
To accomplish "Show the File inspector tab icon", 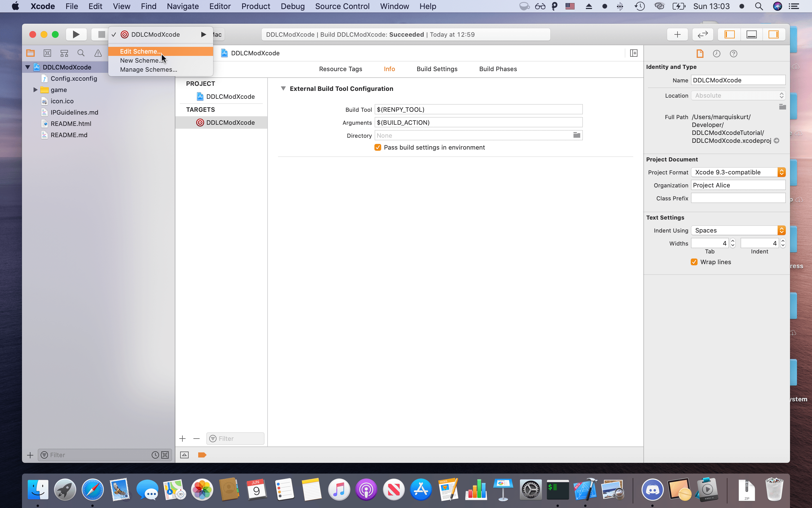I will coord(700,53).
